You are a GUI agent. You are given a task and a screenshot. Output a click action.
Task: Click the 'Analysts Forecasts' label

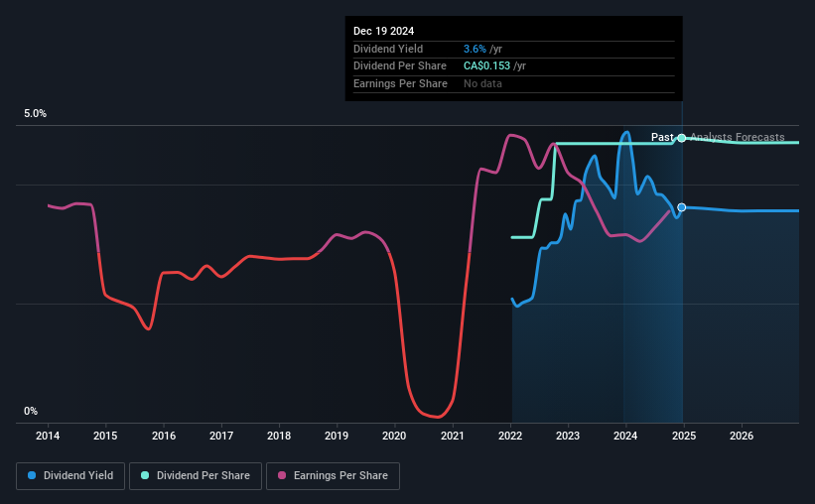[737, 137]
